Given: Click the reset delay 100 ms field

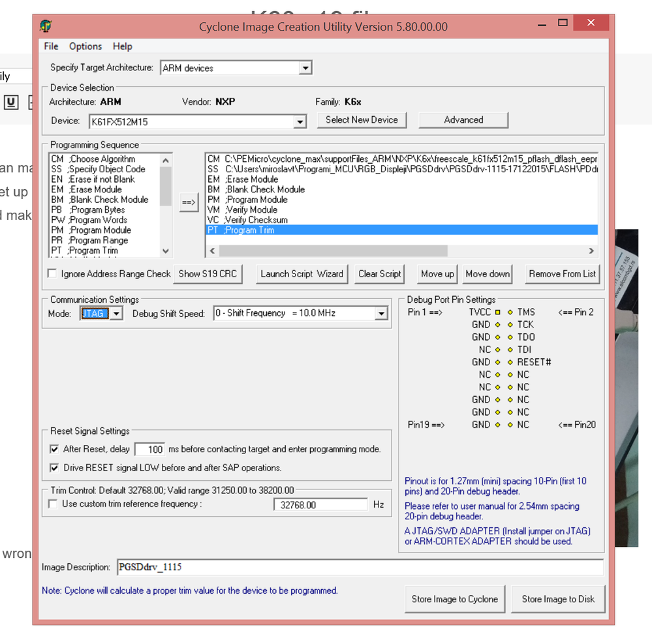Looking at the screenshot, I should (x=150, y=450).
